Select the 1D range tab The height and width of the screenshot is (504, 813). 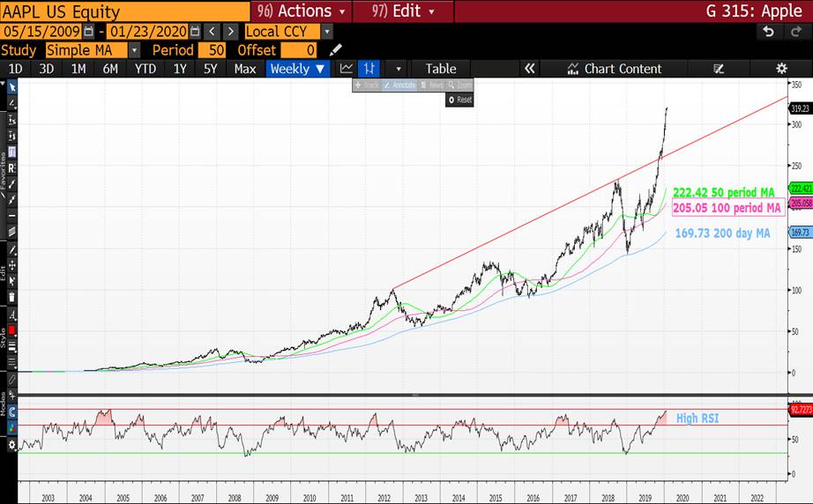click(x=16, y=69)
